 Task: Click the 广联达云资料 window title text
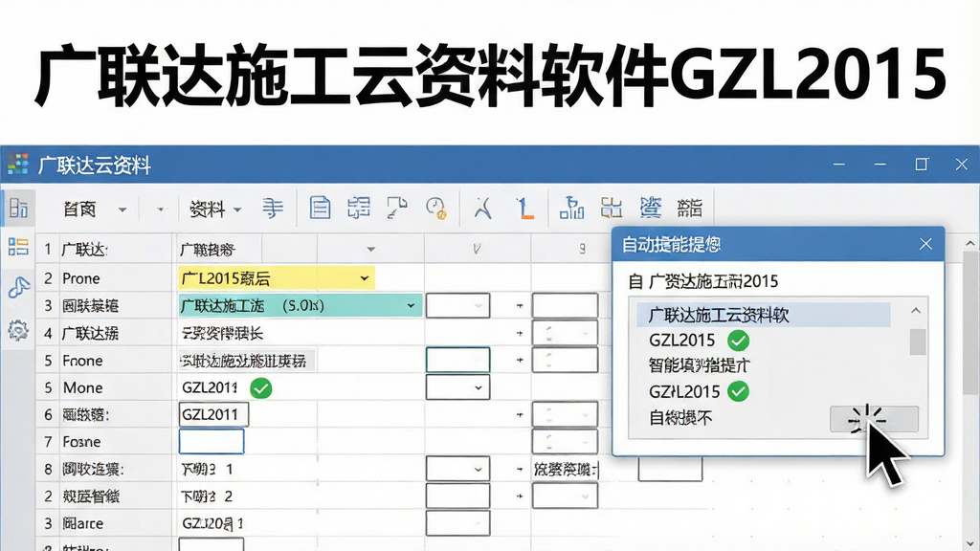click(x=95, y=165)
